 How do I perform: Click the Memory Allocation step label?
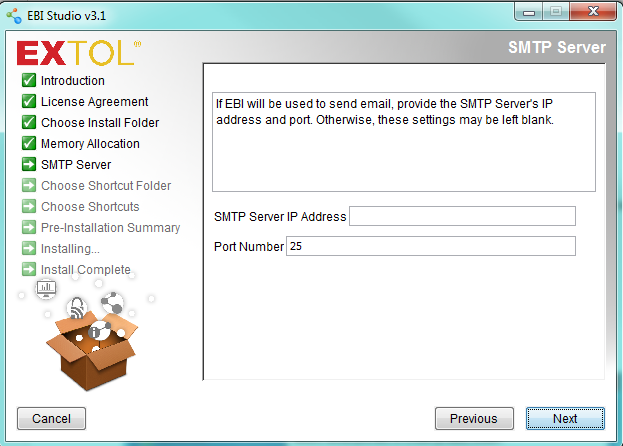[90, 144]
